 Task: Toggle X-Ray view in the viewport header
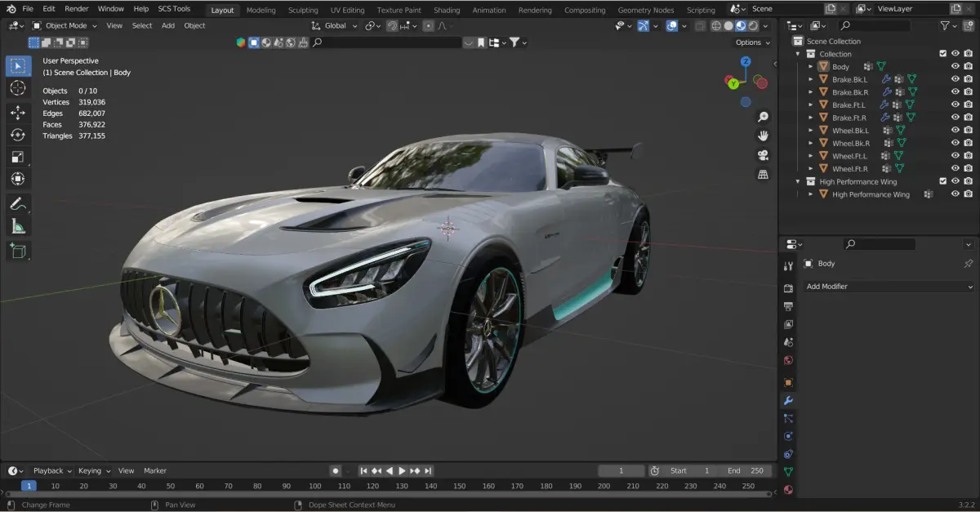point(700,25)
